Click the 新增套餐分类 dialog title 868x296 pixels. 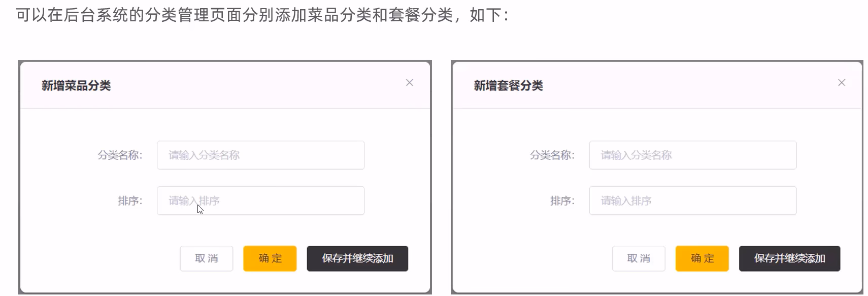pos(508,85)
